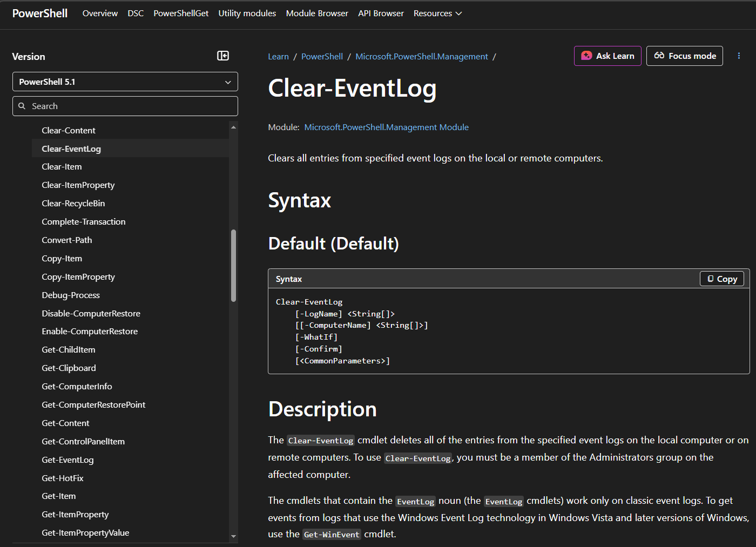
Task: Click the scroll down arrow in sidebar
Action: click(x=233, y=536)
